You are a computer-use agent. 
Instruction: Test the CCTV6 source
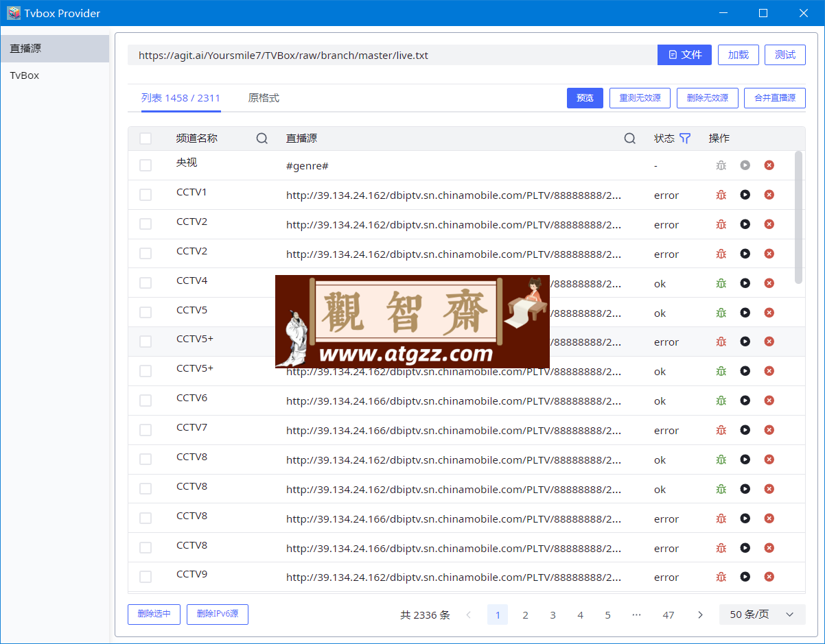pyautogui.click(x=721, y=401)
